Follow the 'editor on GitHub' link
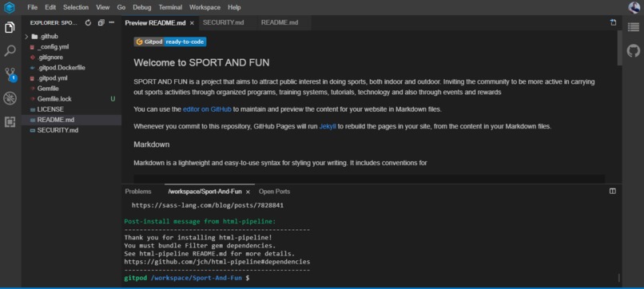 [208, 109]
